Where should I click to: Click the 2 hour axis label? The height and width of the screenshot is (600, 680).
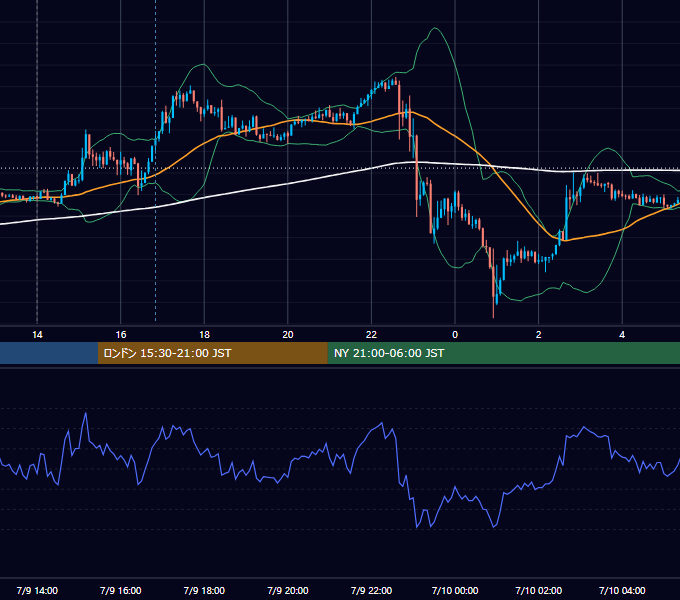click(x=539, y=335)
